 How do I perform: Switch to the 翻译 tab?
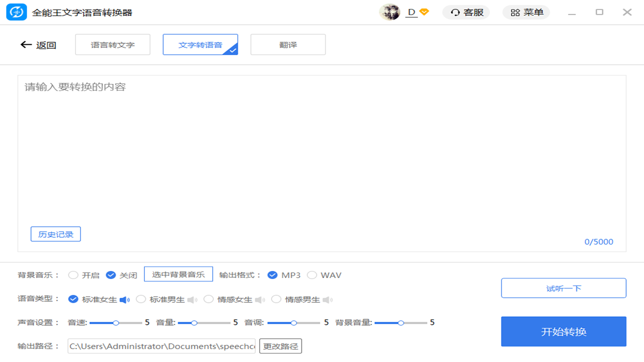click(288, 44)
